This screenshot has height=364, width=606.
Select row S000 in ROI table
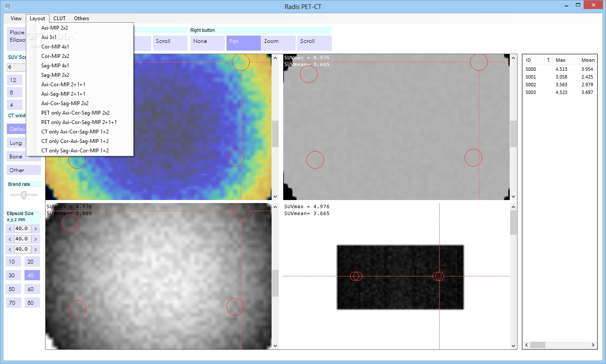[x=560, y=69]
